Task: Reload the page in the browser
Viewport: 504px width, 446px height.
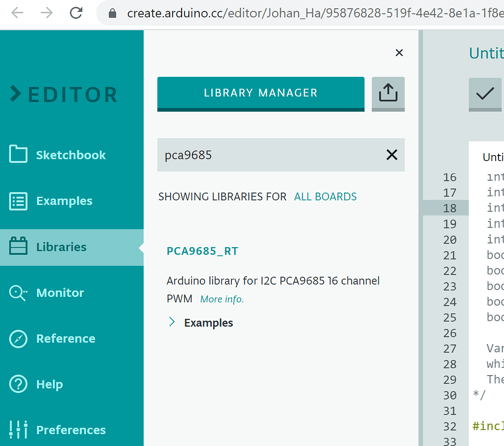Action: click(x=76, y=13)
